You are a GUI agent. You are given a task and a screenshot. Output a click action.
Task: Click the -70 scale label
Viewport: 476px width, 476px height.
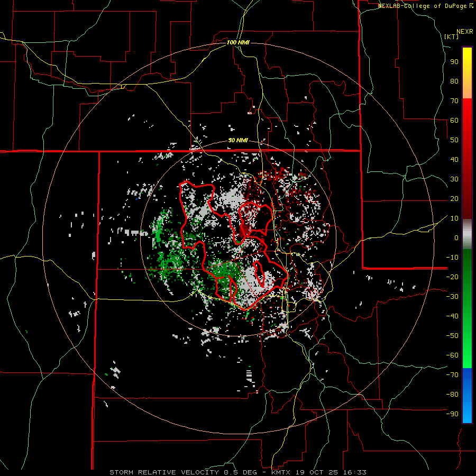pyautogui.click(x=452, y=374)
